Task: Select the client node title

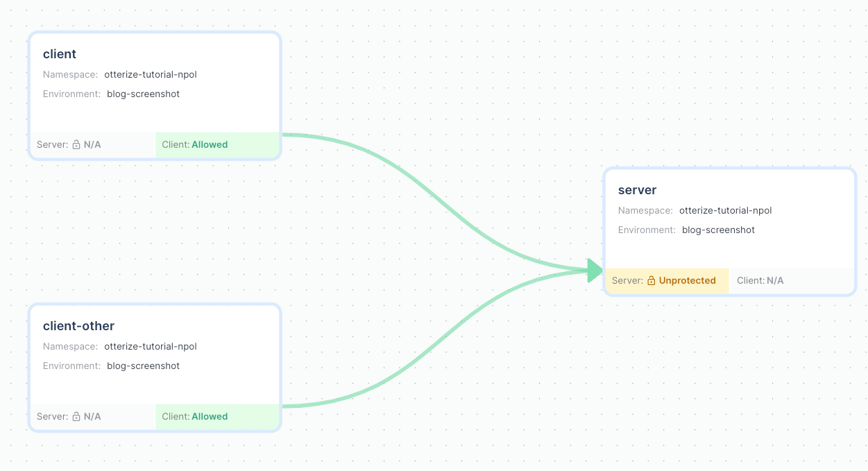Action: (x=60, y=54)
